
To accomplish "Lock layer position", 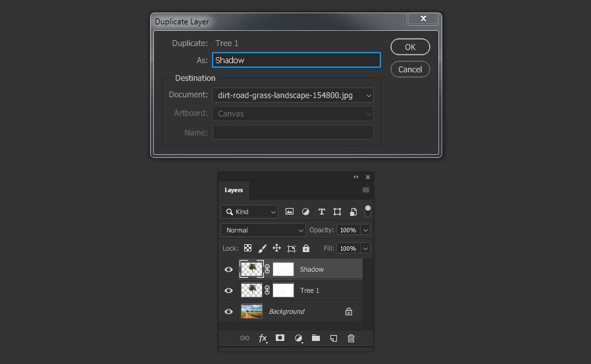I will point(276,248).
